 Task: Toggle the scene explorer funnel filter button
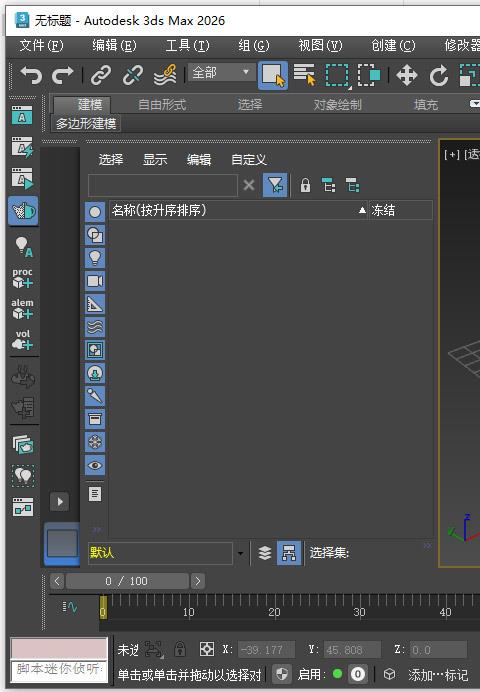pyautogui.click(x=275, y=185)
